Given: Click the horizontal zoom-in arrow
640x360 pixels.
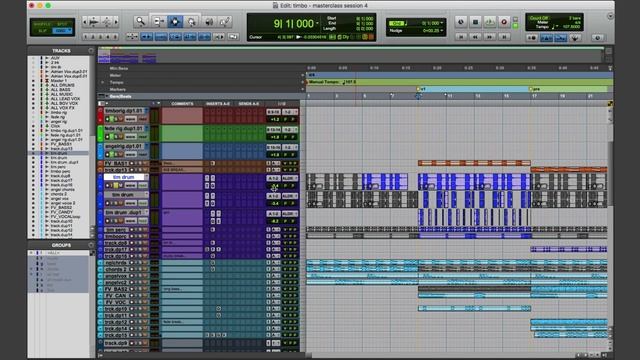Looking at the screenshot, I should 116,22.
